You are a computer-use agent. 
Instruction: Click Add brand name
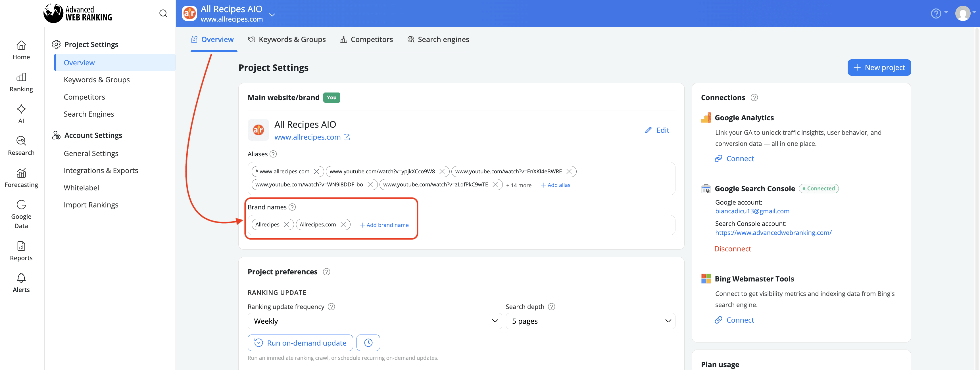coord(384,225)
